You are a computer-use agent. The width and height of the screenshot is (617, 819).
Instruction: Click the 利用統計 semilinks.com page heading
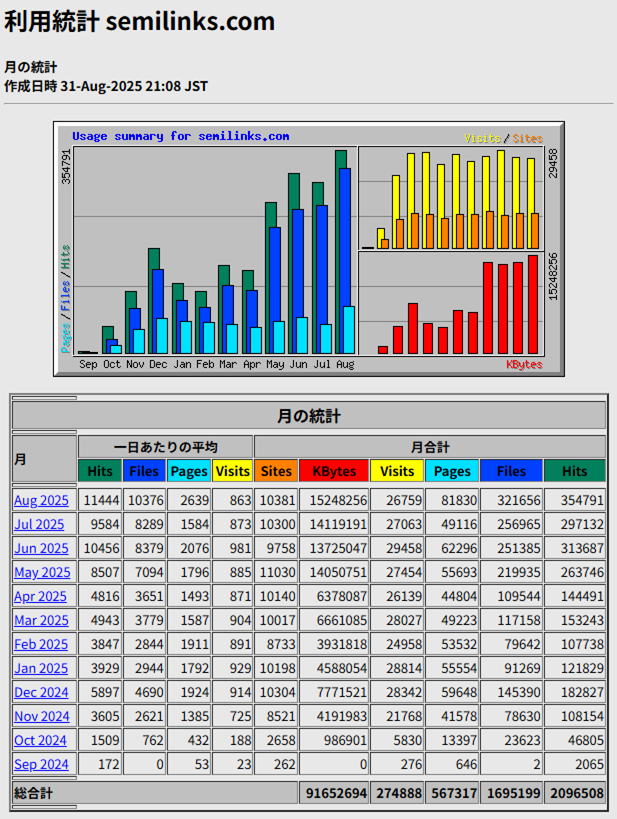coord(139,22)
